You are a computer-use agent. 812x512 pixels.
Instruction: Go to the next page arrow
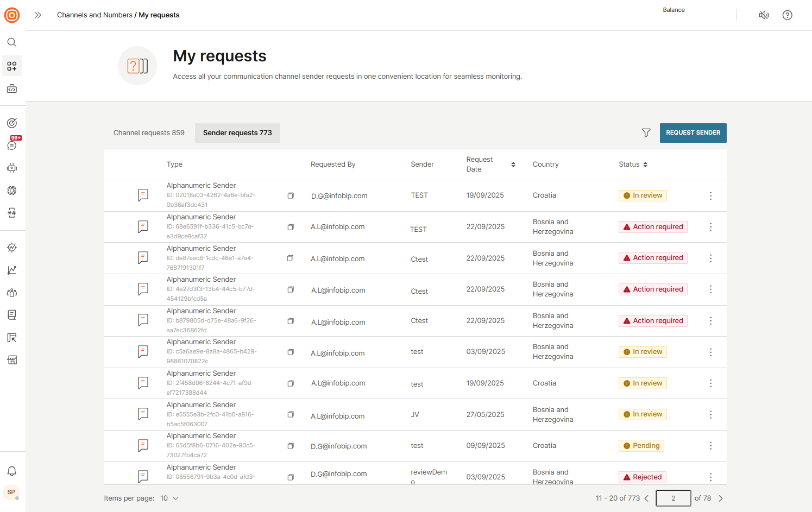click(x=721, y=498)
